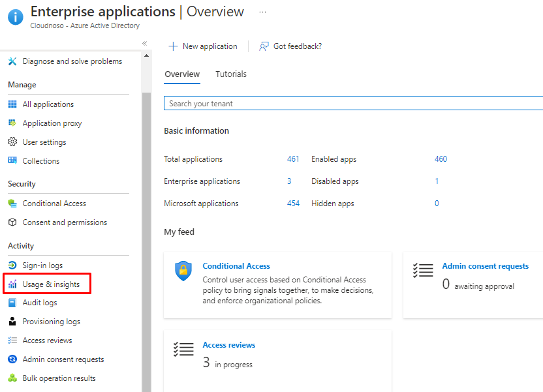Click the Got feedback? button

tap(290, 46)
